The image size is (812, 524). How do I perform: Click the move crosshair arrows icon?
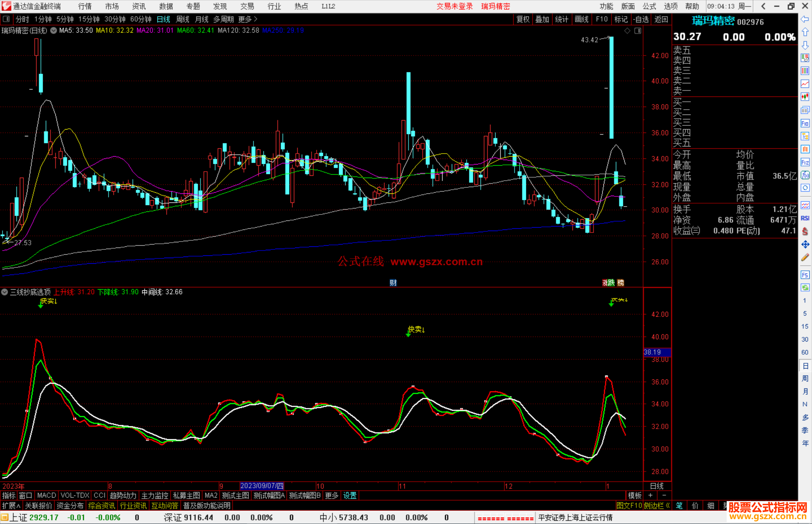805,245
